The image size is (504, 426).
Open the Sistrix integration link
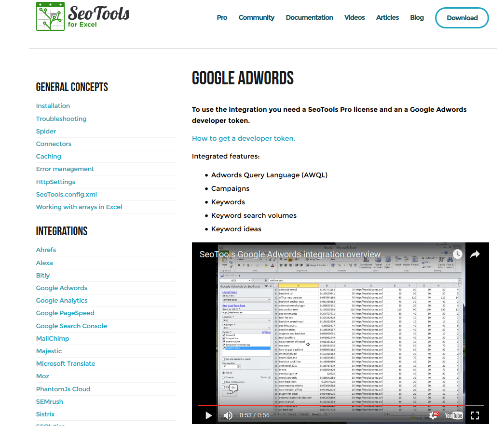point(45,414)
